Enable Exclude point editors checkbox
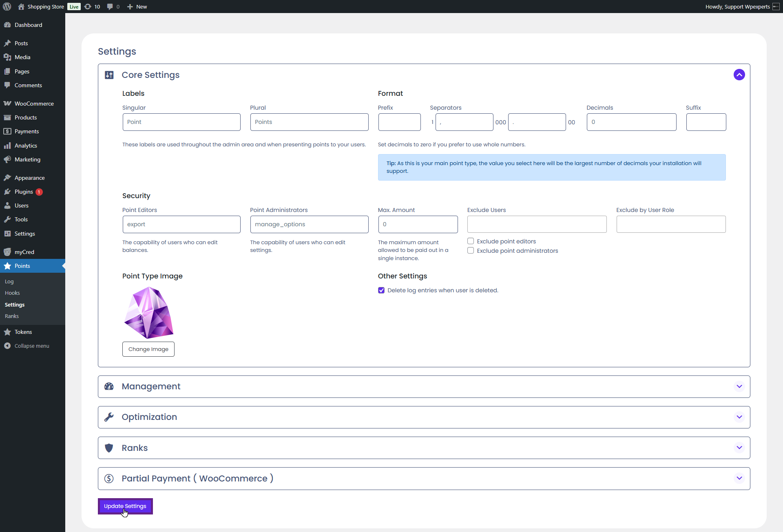This screenshot has height=532, width=783. (x=471, y=241)
